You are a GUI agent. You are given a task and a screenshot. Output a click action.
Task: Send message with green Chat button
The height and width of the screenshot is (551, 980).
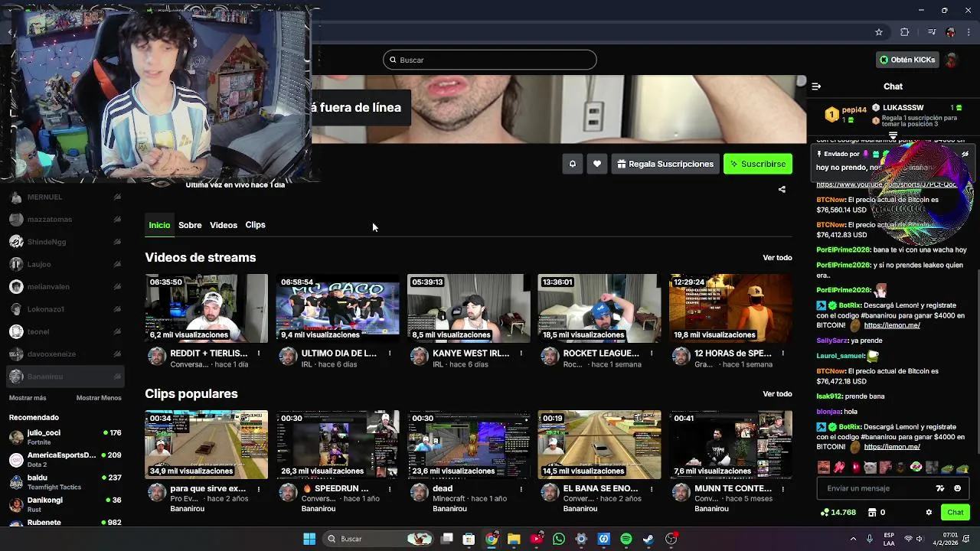[955, 512]
